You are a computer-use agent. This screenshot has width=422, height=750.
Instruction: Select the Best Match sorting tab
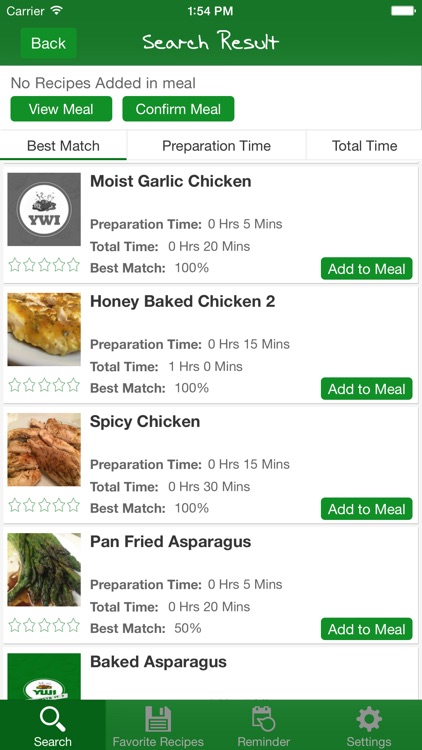click(x=63, y=145)
